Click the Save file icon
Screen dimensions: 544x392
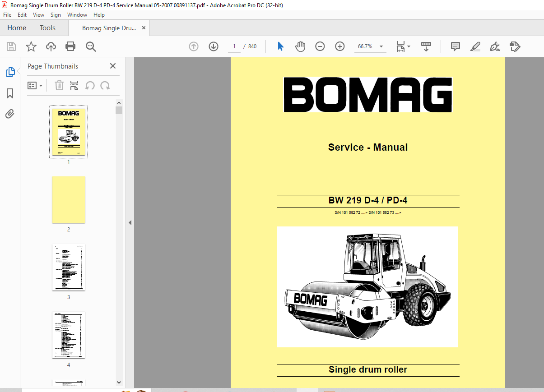[11, 46]
